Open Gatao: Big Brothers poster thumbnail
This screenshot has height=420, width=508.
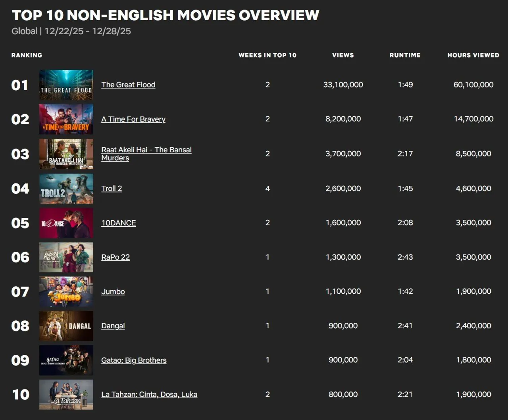pos(66,360)
